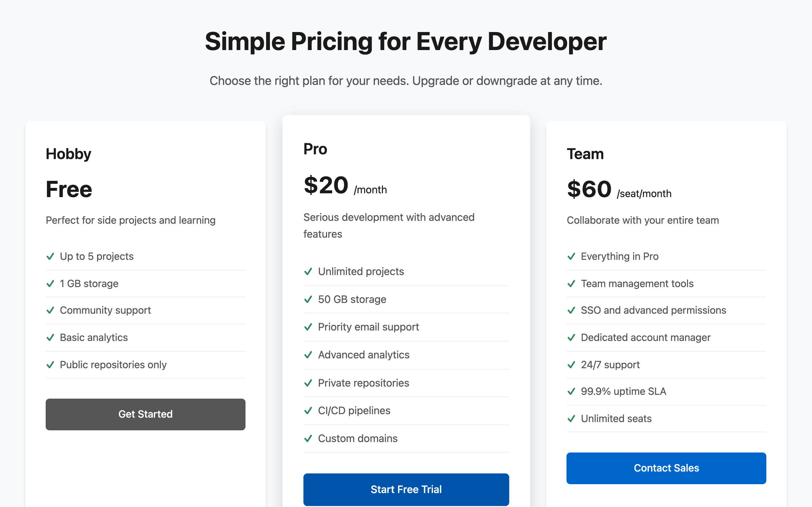Click checkmark next to Everything in Pro
812x507 pixels.
point(571,257)
